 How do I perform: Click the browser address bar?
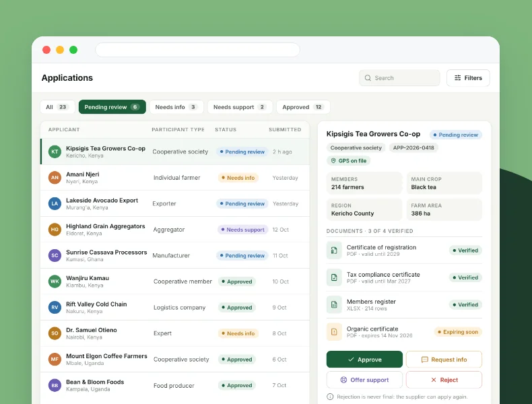coord(197,50)
